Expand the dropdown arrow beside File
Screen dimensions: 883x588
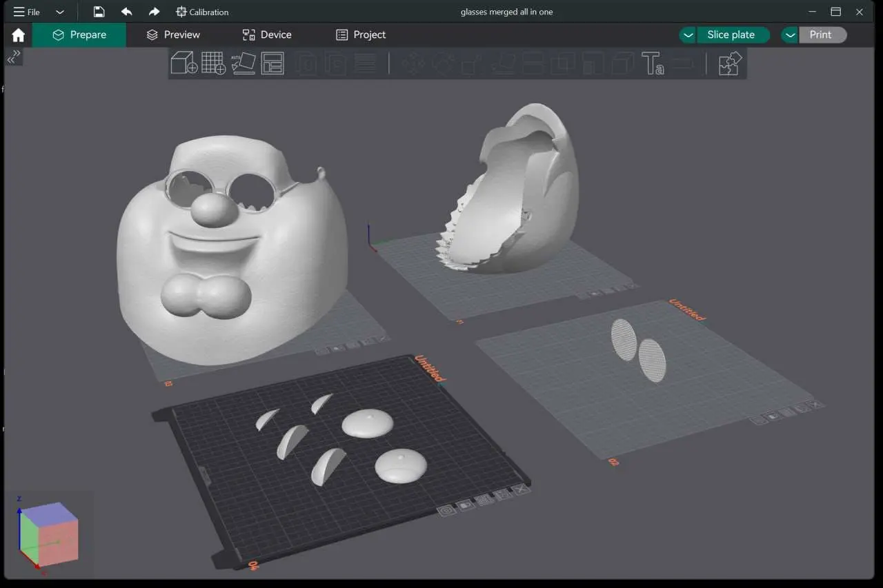tap(60, 12)
